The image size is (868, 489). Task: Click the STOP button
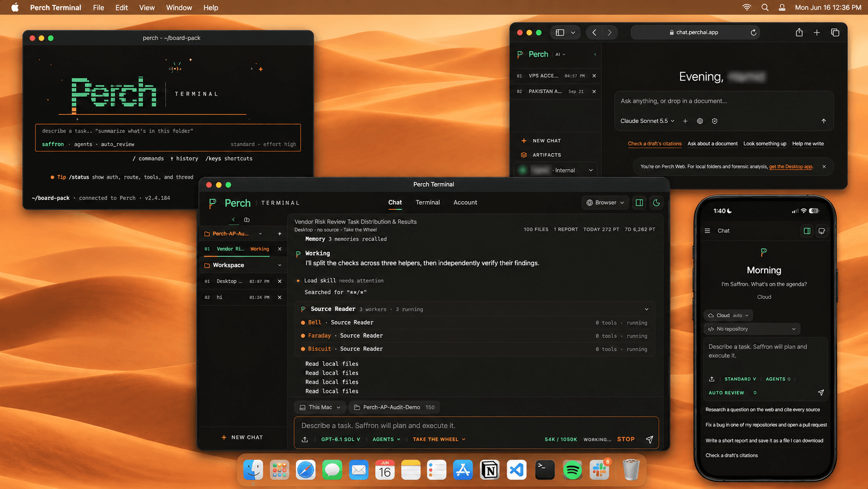626,440
